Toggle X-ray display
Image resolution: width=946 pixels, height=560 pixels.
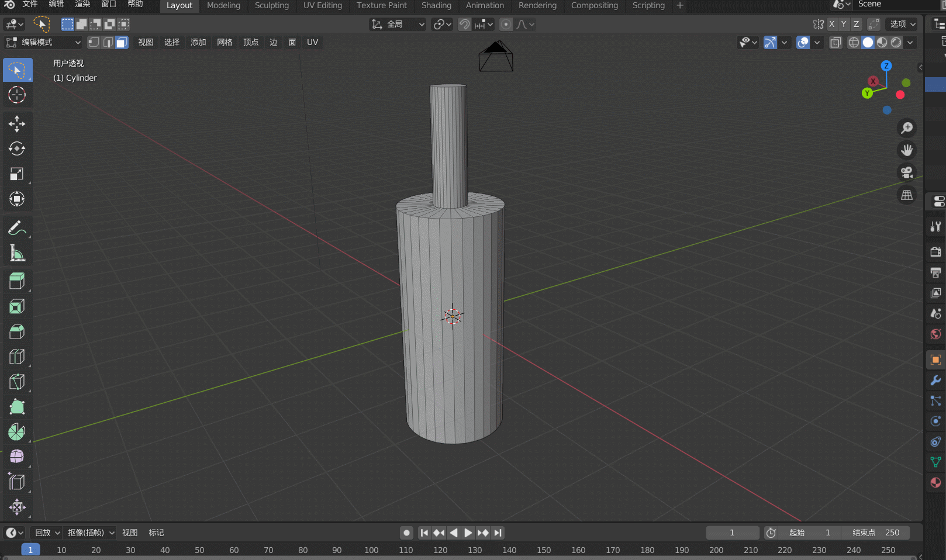tap(835, 42)
